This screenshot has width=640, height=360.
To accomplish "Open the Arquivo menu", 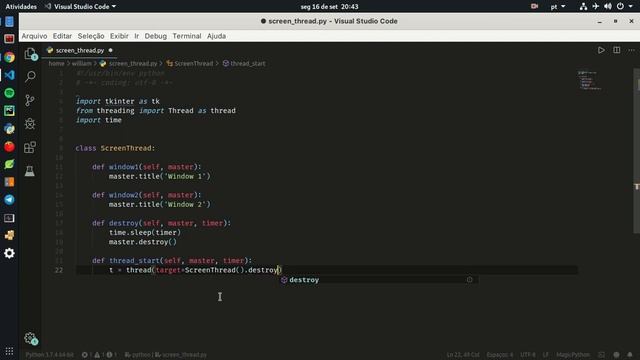I will coord(34,36).
